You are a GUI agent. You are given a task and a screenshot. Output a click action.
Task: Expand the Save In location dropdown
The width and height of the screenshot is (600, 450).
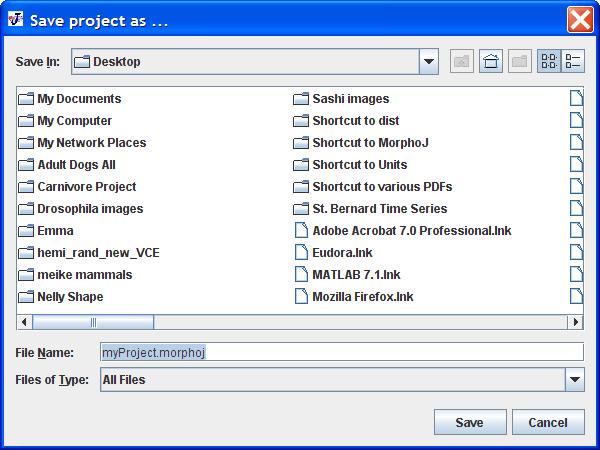pyautogui.click(x=429, y=61)
